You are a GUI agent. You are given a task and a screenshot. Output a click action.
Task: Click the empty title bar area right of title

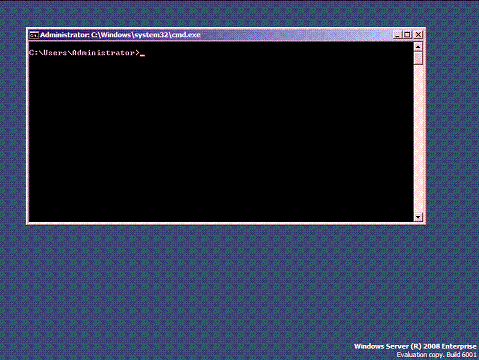[x=297, y=35]
